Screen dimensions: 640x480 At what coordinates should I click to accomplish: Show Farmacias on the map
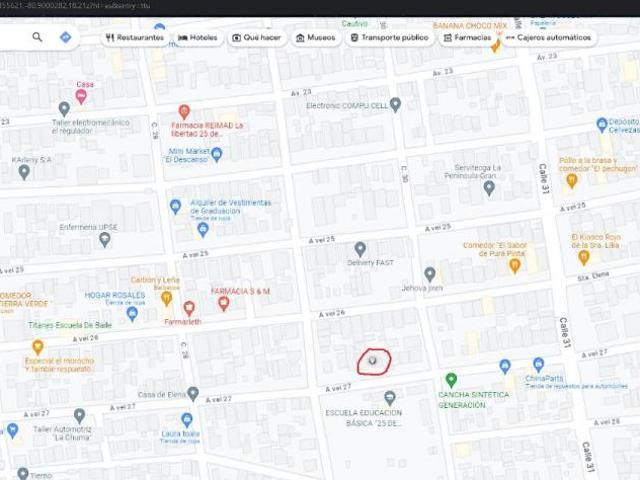(x=466, y=38)
